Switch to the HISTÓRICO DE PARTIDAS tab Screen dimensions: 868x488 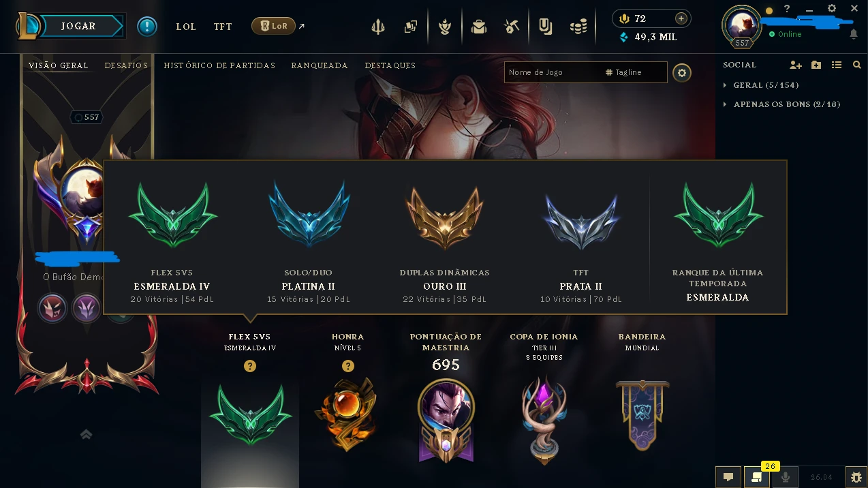(x=219, y=65)
